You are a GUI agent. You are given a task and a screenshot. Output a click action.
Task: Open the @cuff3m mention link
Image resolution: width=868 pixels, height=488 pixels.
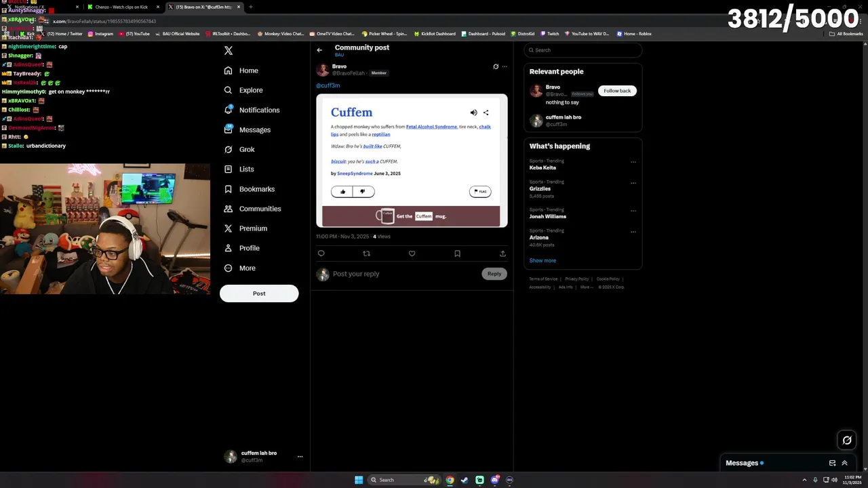328,85
